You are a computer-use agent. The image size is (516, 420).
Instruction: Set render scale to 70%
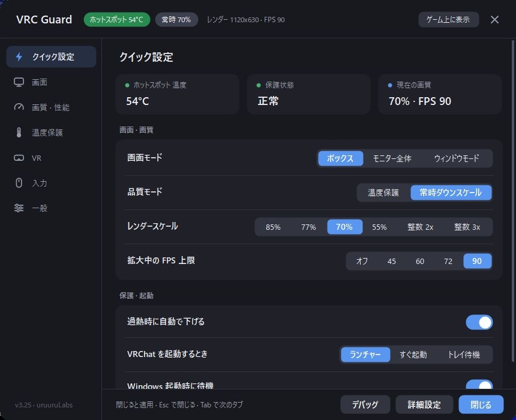344,227
